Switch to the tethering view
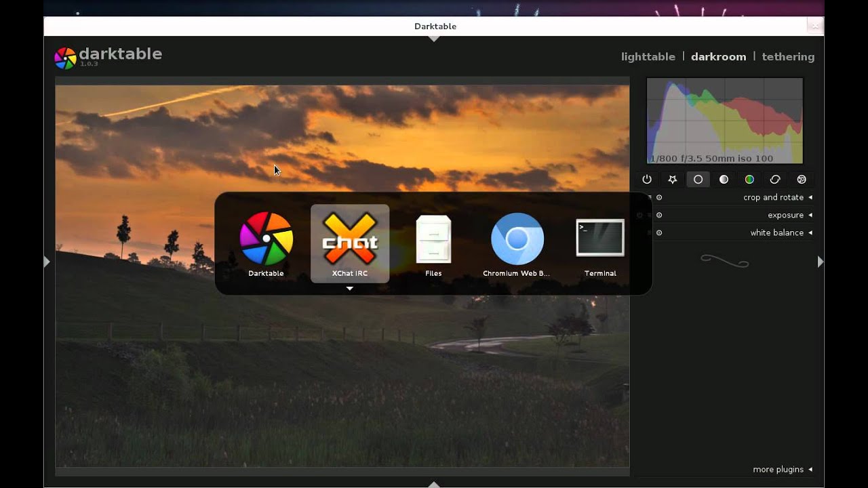The image size is (868, 488). [x=788, y=57]
